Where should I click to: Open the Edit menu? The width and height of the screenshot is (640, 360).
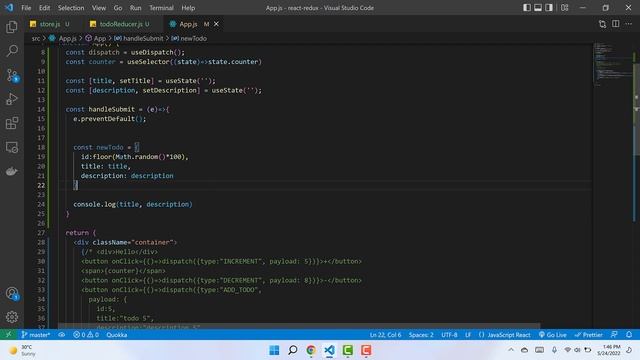click(44, 8)
